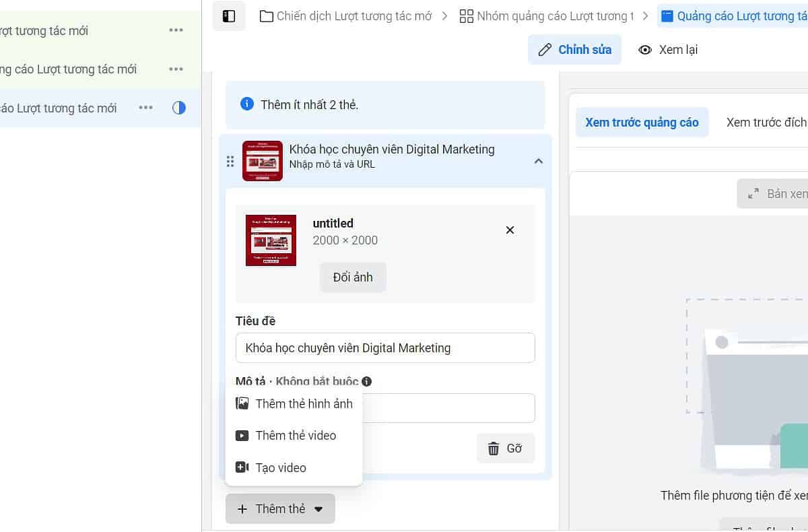Click the Chỉnh sửa edit button
Image resolution: width=808 pixels, height=532 pixels.
point(574,50)
